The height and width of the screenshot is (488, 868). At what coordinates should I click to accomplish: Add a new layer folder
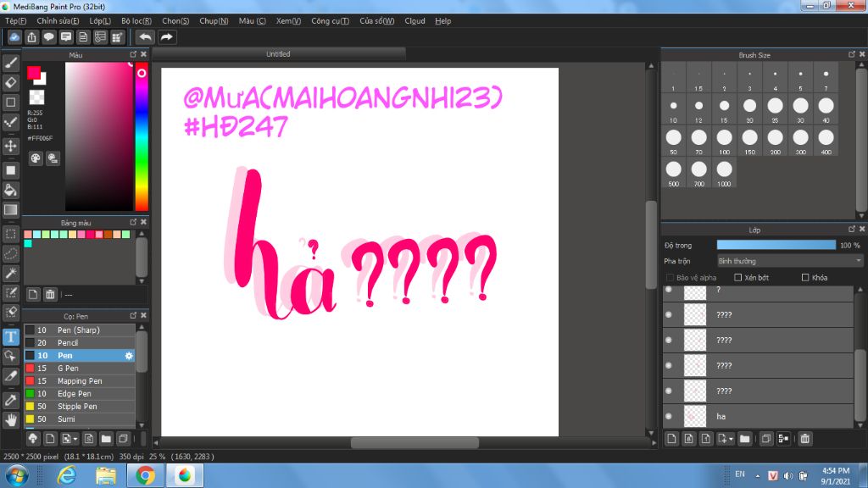(744, 439)
